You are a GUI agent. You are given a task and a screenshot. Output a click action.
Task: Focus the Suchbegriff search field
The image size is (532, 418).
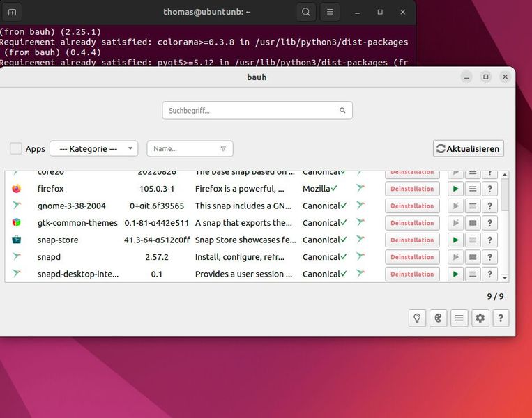tap(257, 110)
